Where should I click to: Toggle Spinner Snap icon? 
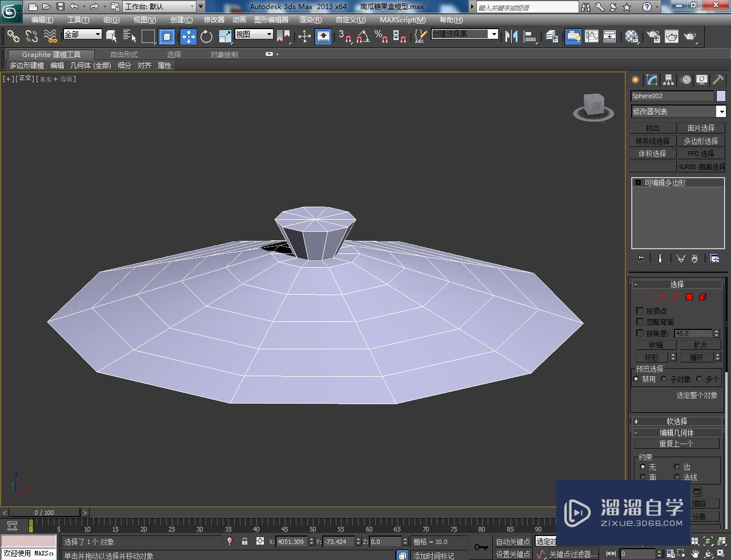point(400,37)
